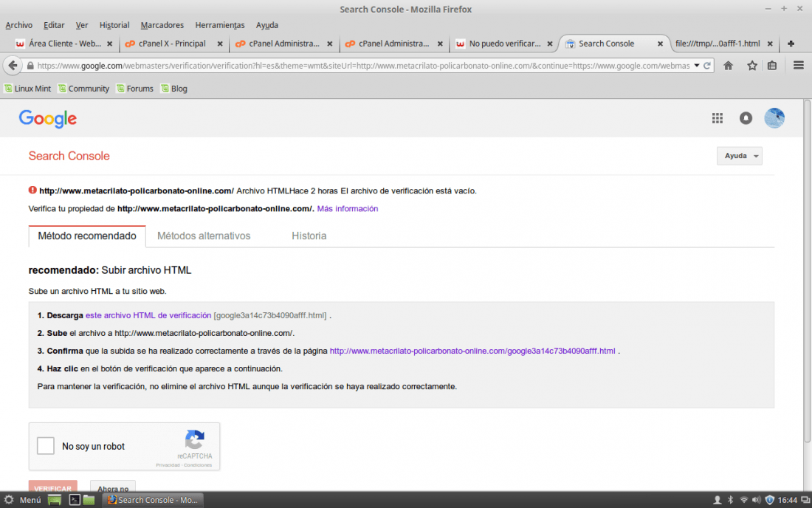Image resolution: width=812 pixels, height=508 pixels.
Task: Switch to the file:///tmp browser tab
Action: [718, 44]
